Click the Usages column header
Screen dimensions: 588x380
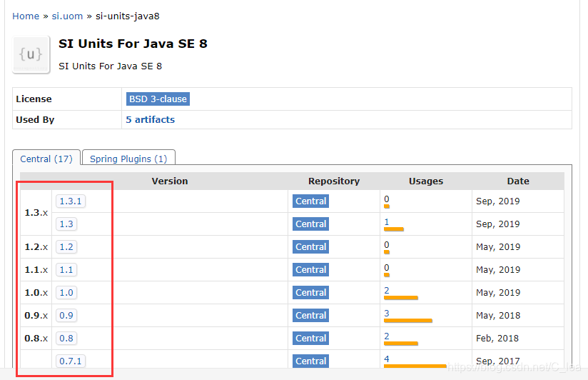tap(426, 181)
